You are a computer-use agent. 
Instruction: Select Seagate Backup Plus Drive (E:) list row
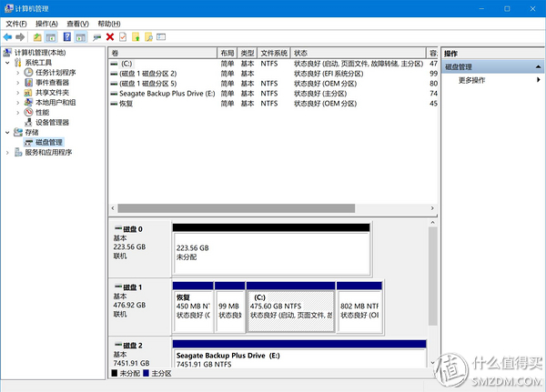[x=273, y=94]
